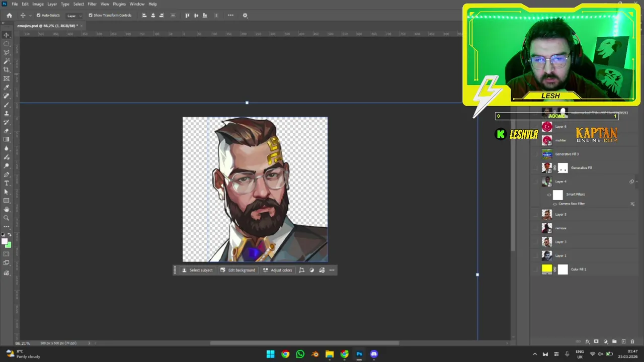Select the Eyedropper tool

(7, 87)
